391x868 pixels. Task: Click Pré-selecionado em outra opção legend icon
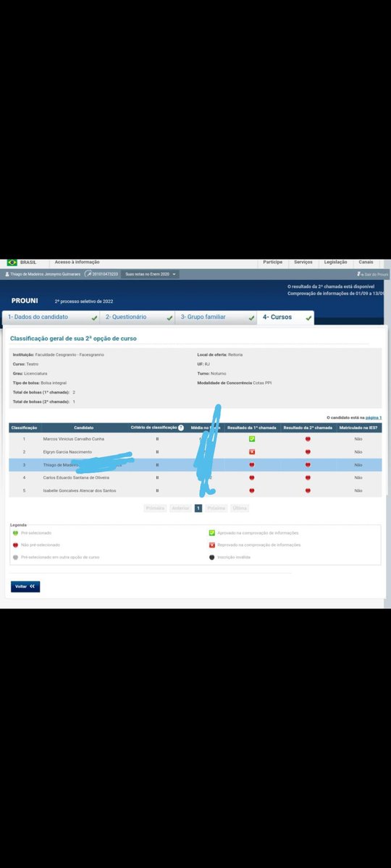15,557
